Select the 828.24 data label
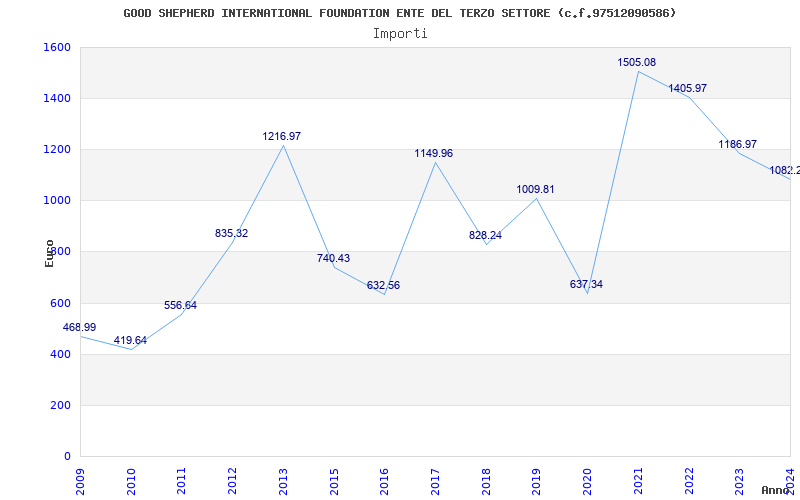This screenshot has height=500, width=800. click(485, 235)
